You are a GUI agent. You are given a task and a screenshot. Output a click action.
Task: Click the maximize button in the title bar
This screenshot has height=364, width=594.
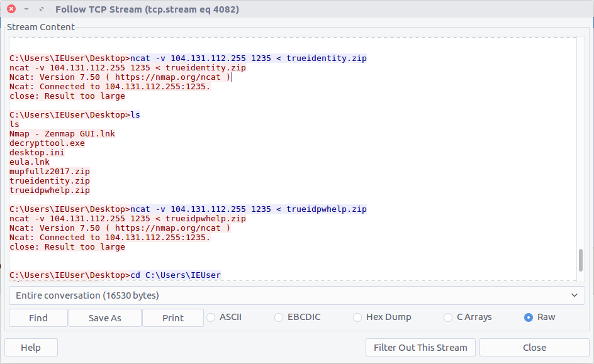42,9
